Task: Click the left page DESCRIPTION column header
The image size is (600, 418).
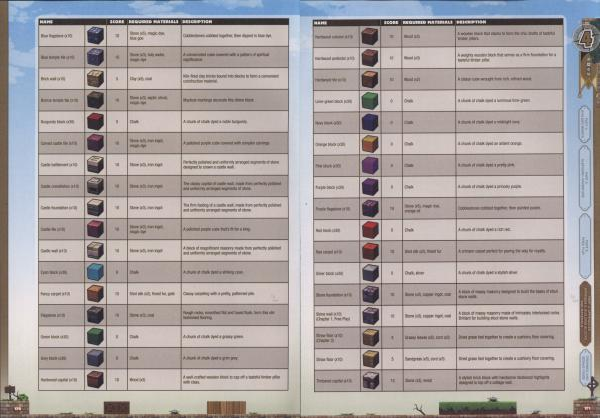Action: pos(197,22)
